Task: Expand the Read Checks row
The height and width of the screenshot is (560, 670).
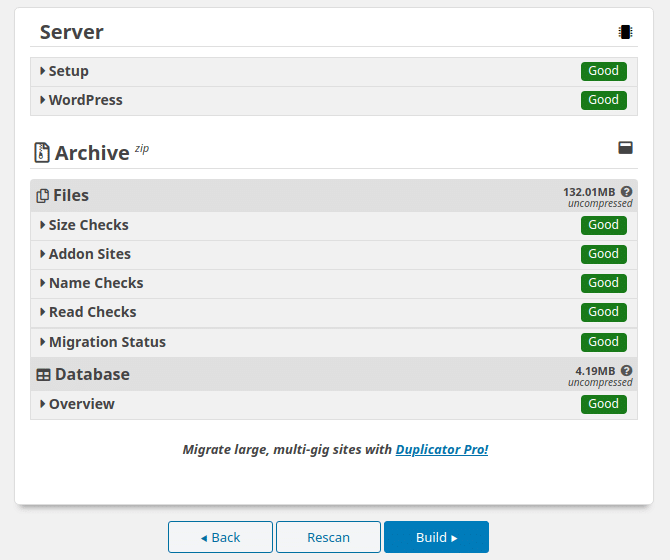Action: coord(91,312)
